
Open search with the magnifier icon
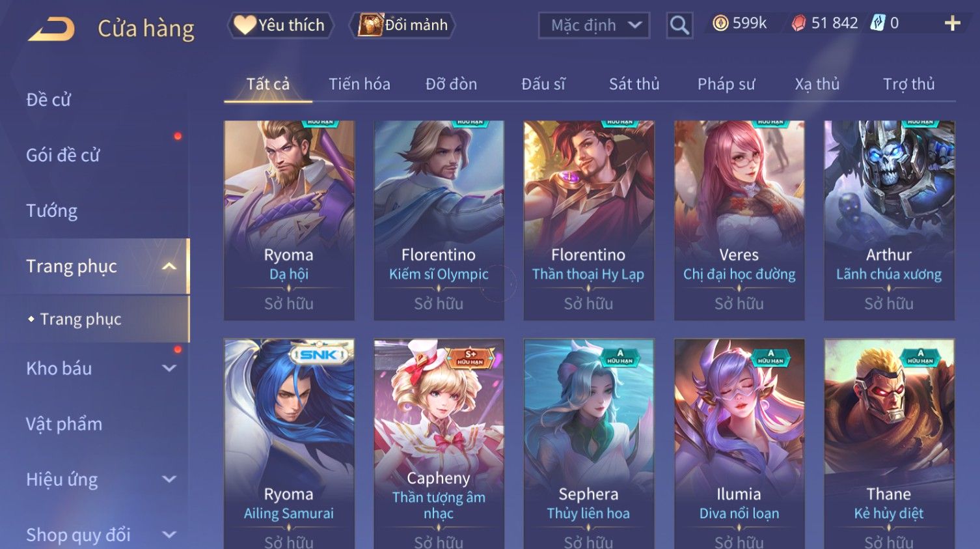[x=679, y=25]
